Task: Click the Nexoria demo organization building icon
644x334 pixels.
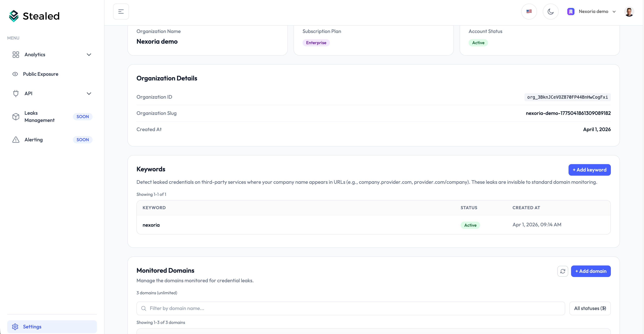Action: click(571, 11)
